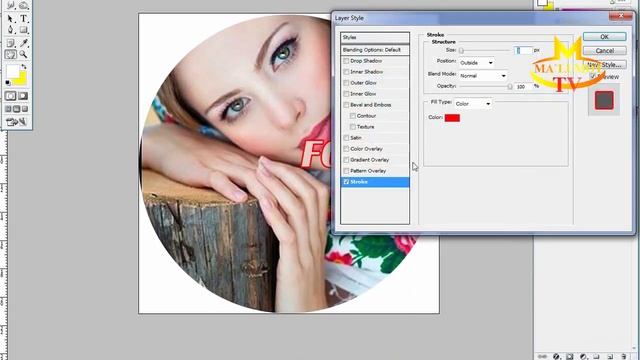Click the New Style button
Screen dimensions: 640x360
click(x=604, y=64)
